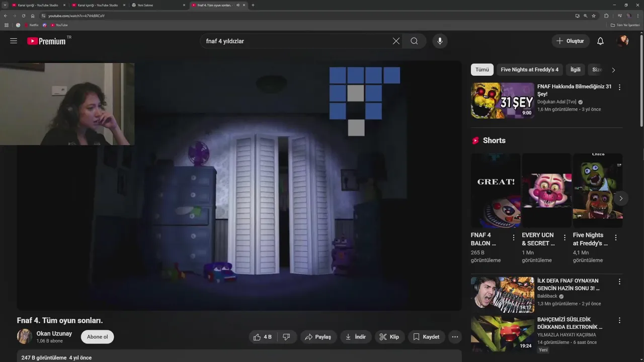Open options for İLK DEFA FNAF video

(619, 282)
